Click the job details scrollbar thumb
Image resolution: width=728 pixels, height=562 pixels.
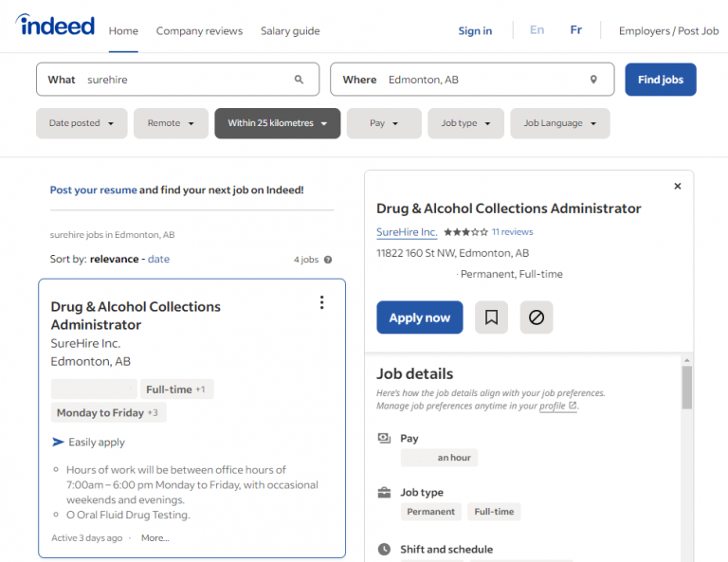pyautogui.click(x=687, y=387)
